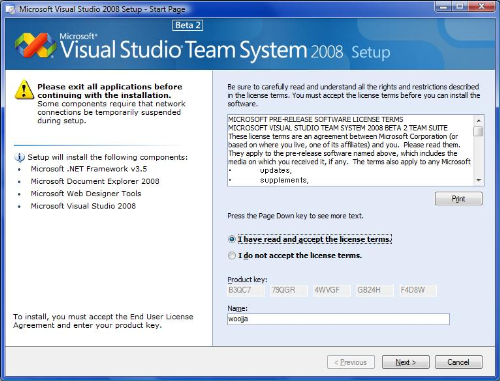
Task: Click 'Please exit all applications' warning text
Action: click(110, 91)
